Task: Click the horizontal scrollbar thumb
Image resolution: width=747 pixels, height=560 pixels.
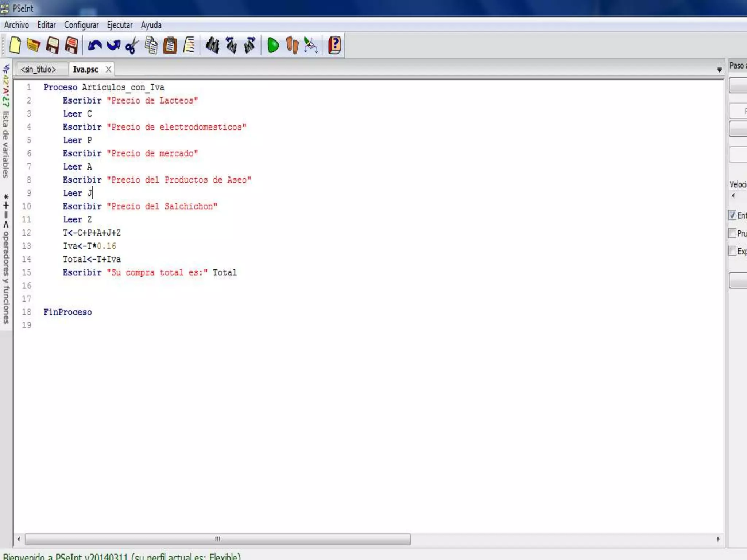Action: coord(217,539)
